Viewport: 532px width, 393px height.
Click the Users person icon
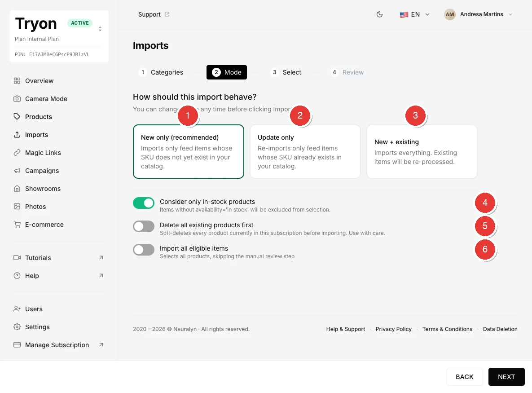tap(17, 309)
